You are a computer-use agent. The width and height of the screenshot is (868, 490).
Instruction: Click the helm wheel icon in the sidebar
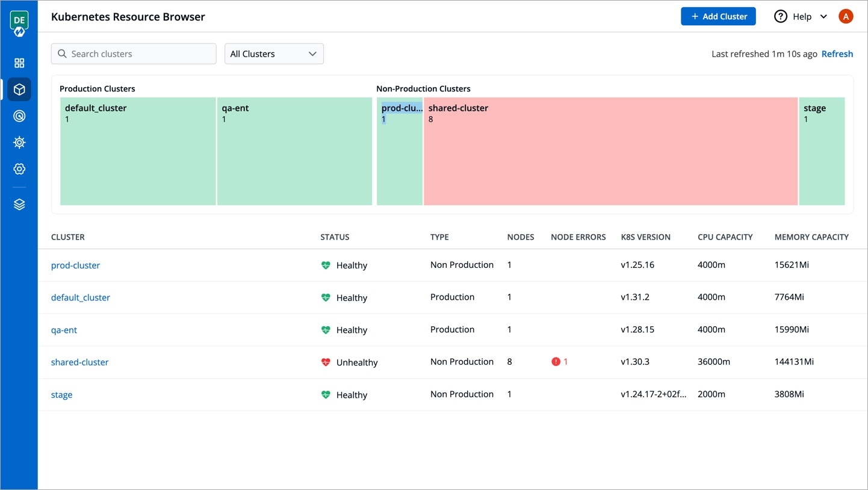[x=19, y=143]
